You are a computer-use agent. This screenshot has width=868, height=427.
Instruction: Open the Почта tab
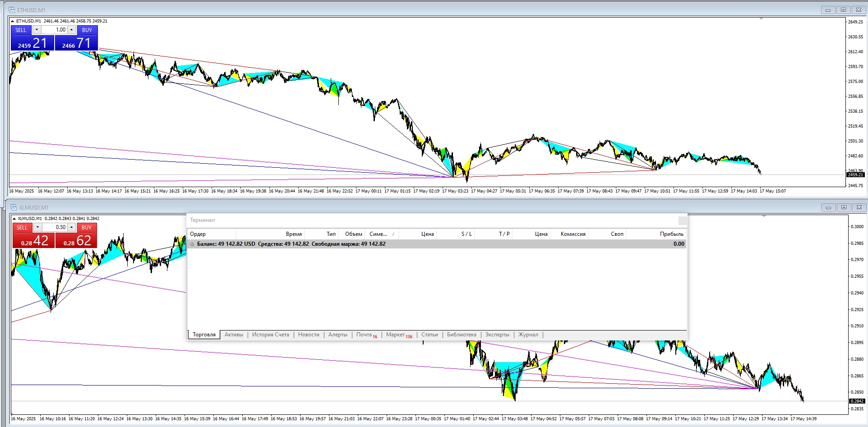coord(366,335)
